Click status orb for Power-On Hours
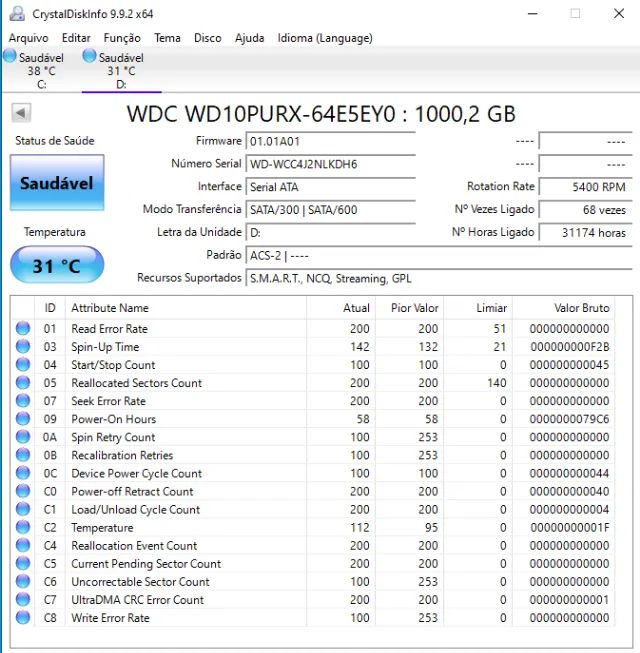The width and height of the screenshot is (640, 653). 23,419
